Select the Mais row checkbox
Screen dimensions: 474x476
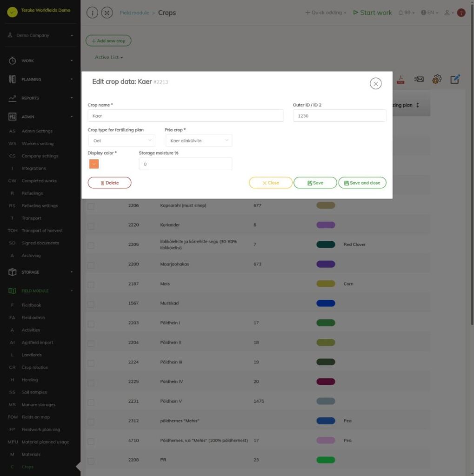click(x=91, y=285)
